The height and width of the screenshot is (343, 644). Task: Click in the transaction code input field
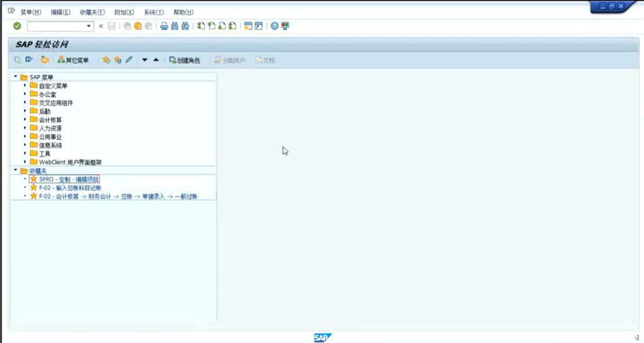56,26
